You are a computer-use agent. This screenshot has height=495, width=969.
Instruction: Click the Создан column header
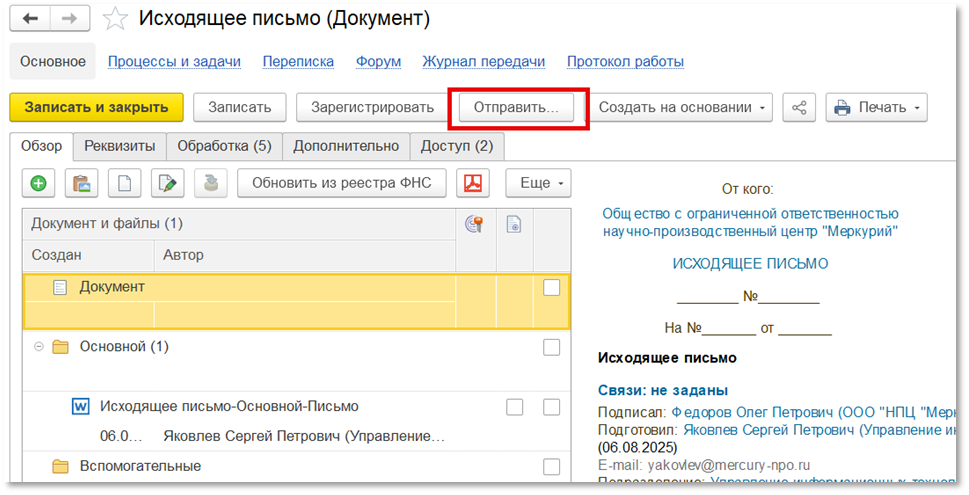[88, 255]
